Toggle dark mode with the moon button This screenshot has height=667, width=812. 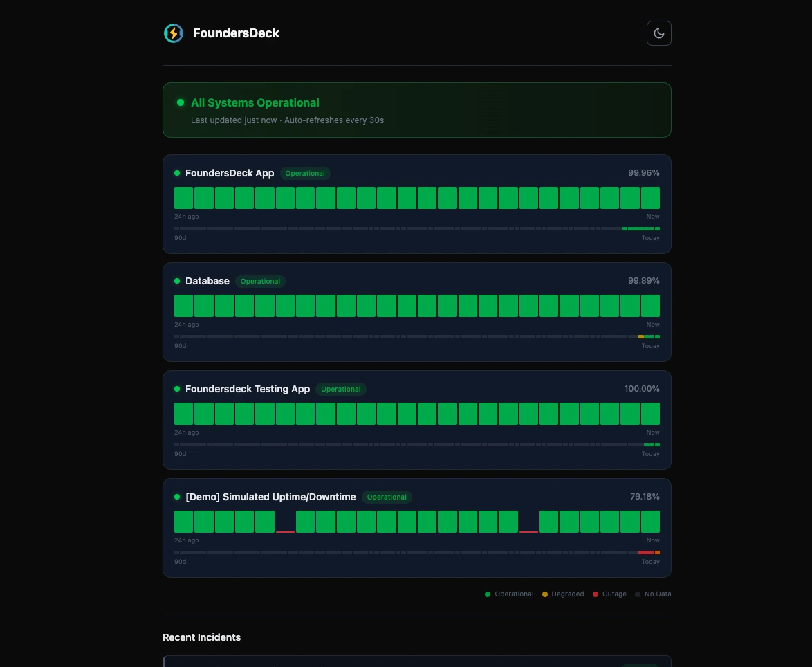[x=658, y=33]
